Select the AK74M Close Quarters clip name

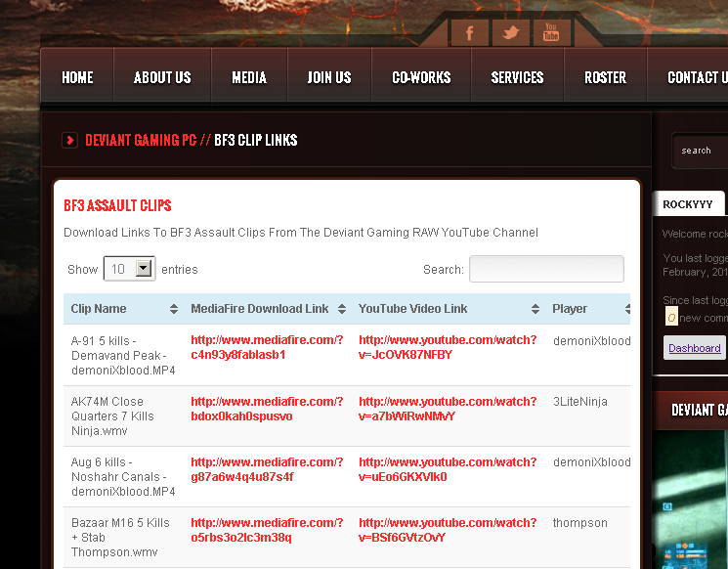[112, 416]
